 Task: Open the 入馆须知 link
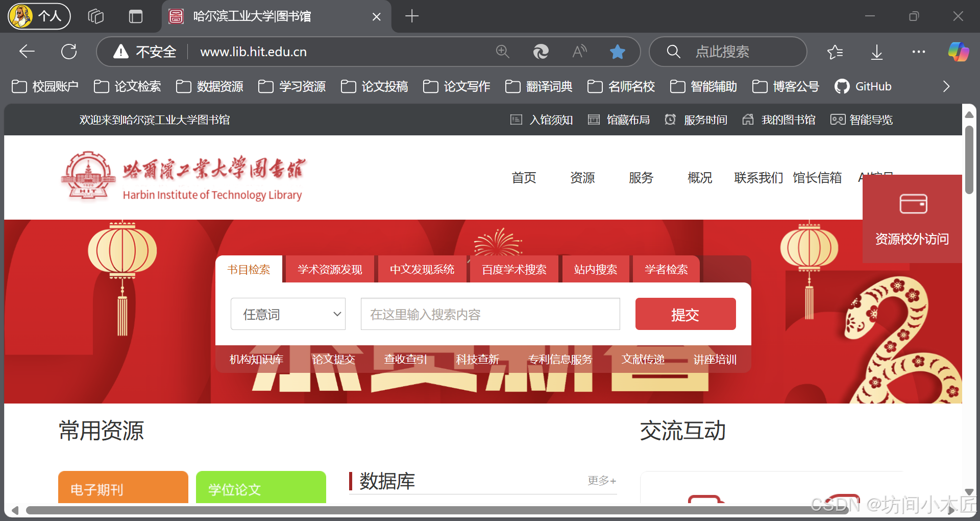[542, 120]
